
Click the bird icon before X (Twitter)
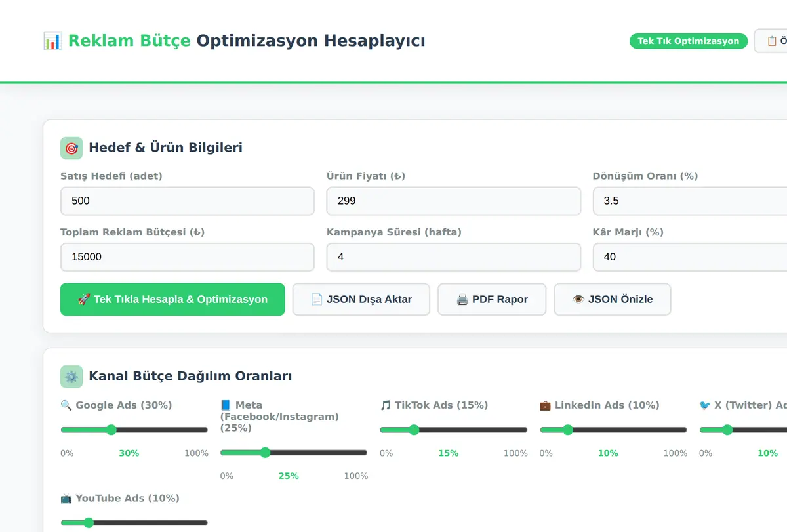pos(705,405)
